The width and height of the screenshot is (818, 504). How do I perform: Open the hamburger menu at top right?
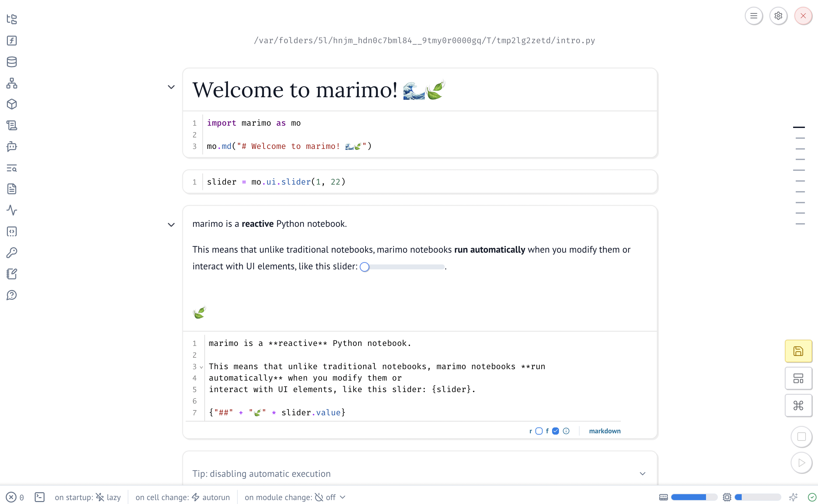(754, 16)
